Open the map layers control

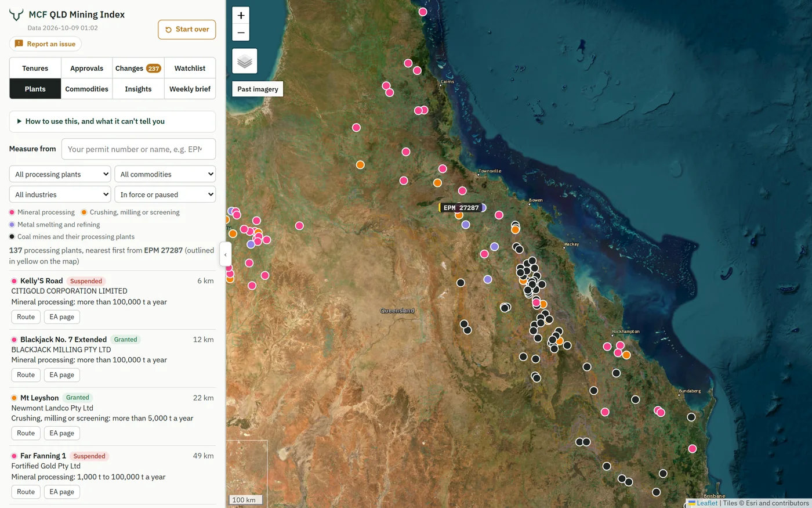click(245, 61)
